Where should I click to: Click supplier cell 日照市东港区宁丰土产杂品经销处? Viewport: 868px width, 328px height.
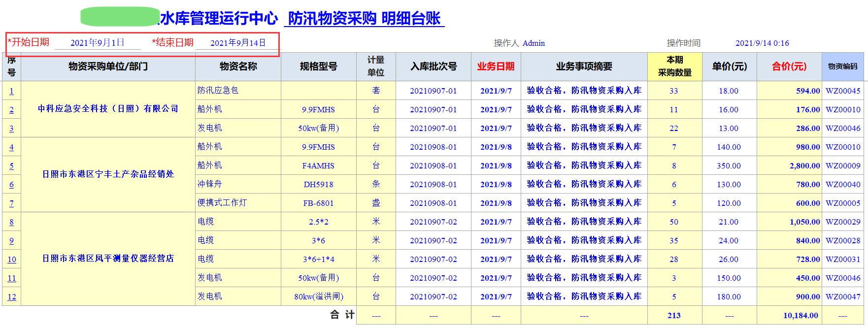(108, 174)
